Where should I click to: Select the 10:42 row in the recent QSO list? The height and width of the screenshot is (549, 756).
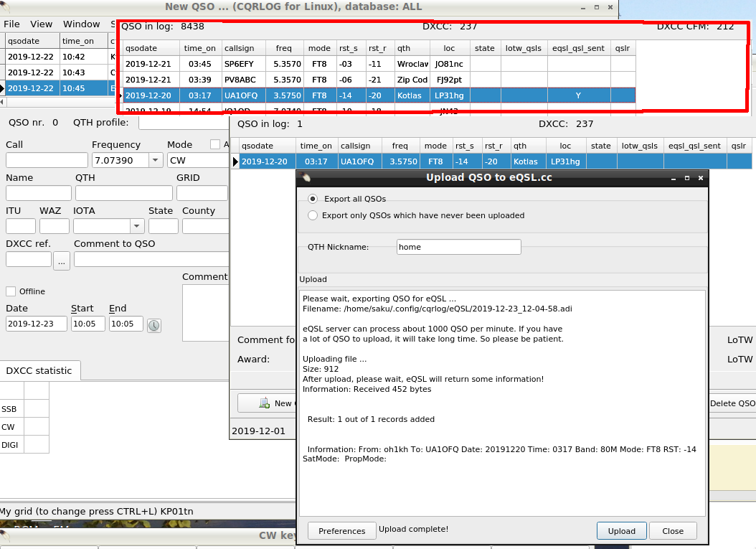[x=60, y=57]
